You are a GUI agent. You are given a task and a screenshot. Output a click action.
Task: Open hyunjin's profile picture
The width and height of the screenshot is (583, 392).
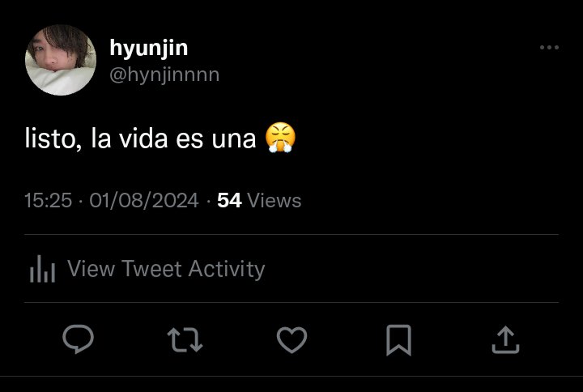pyautogui.click(x=61, y=60)
